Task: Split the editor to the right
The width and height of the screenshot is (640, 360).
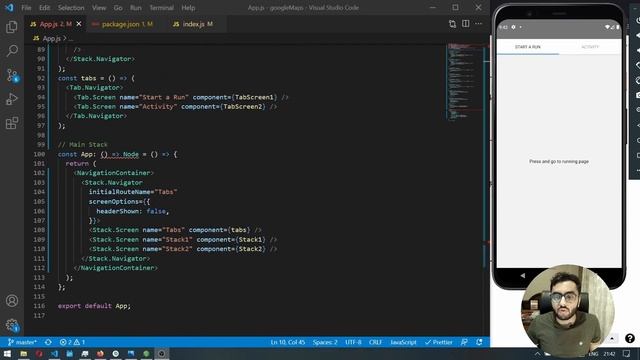Action: (465, 24)
